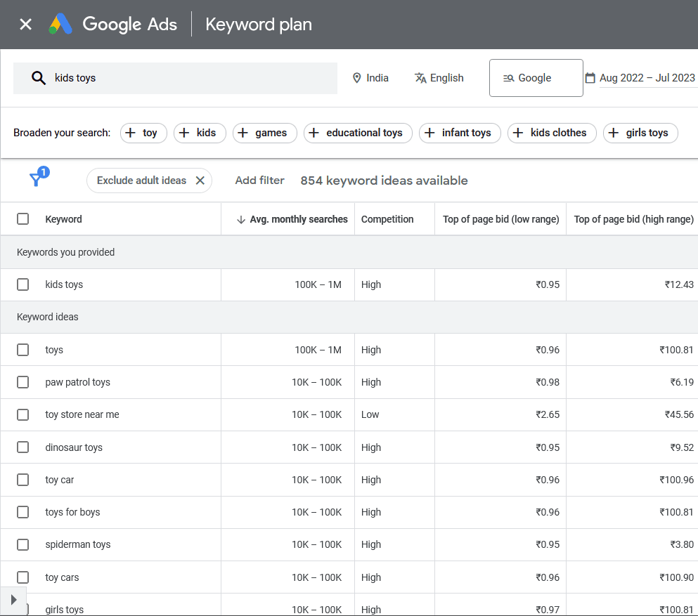
Task: Click the Add filter link
Action: pyautogui.click(x=259, y=181)
